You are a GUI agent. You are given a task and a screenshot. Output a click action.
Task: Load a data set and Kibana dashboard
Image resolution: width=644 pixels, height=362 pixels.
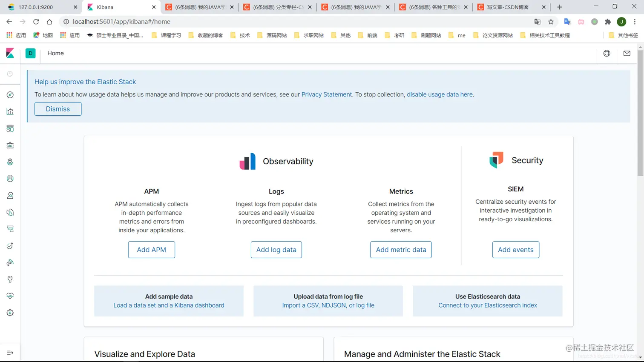(169, 305)
